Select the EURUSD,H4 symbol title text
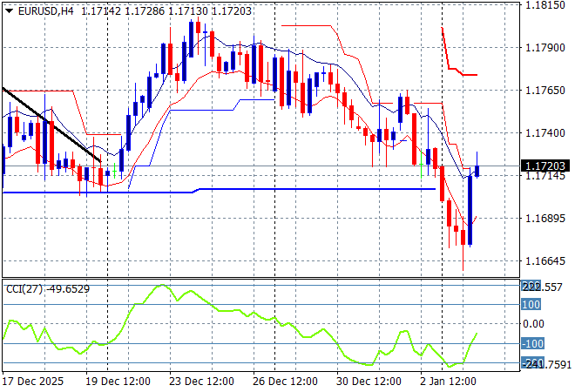This screenshot has height=392, width=575. tap(46, 11)
